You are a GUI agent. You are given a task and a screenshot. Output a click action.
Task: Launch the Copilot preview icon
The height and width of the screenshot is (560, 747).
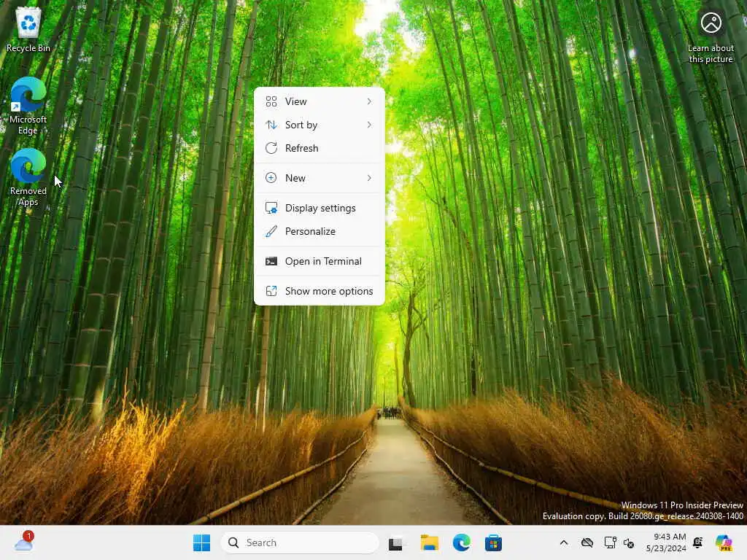724,542
